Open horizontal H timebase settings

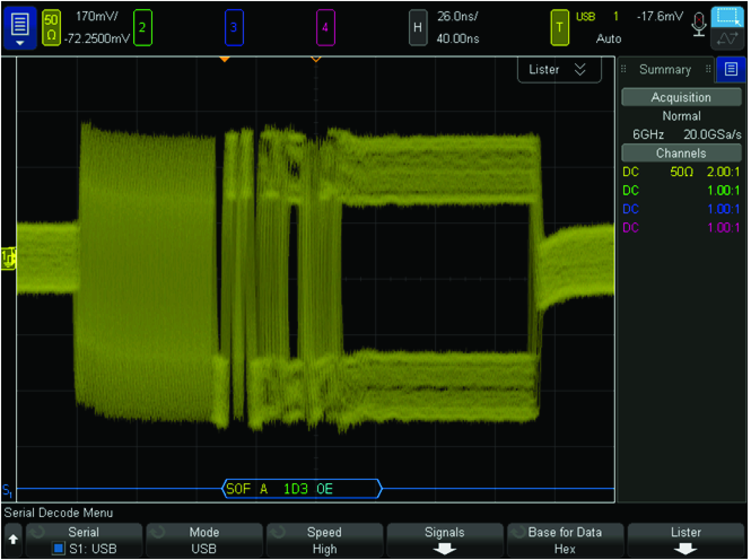point(417,28)
